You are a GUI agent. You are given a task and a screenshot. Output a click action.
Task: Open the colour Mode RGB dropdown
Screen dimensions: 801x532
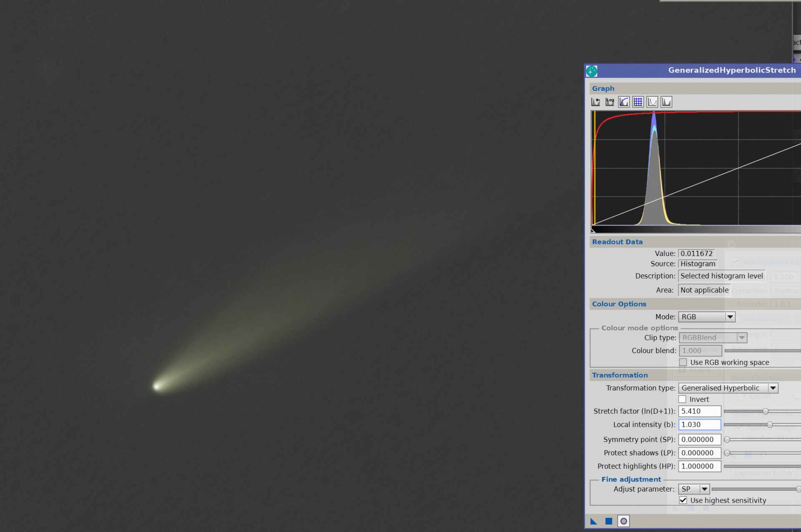(707, 317)
